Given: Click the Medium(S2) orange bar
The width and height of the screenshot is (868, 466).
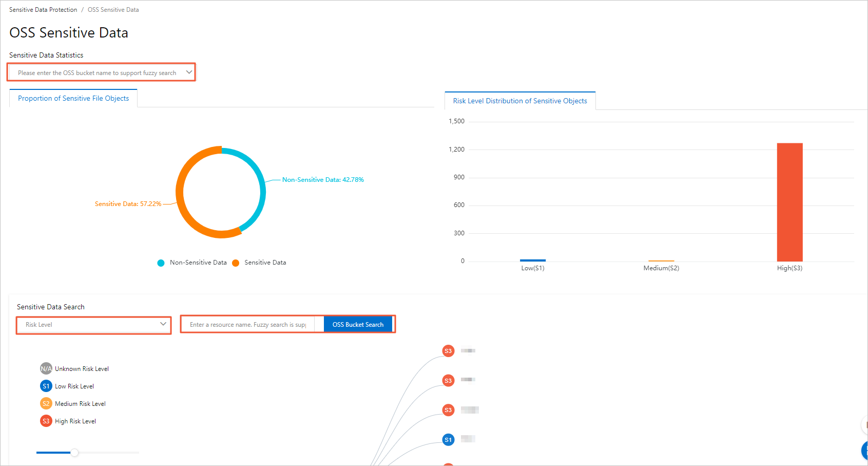Looking at the screenshot, I should point(661,261).
